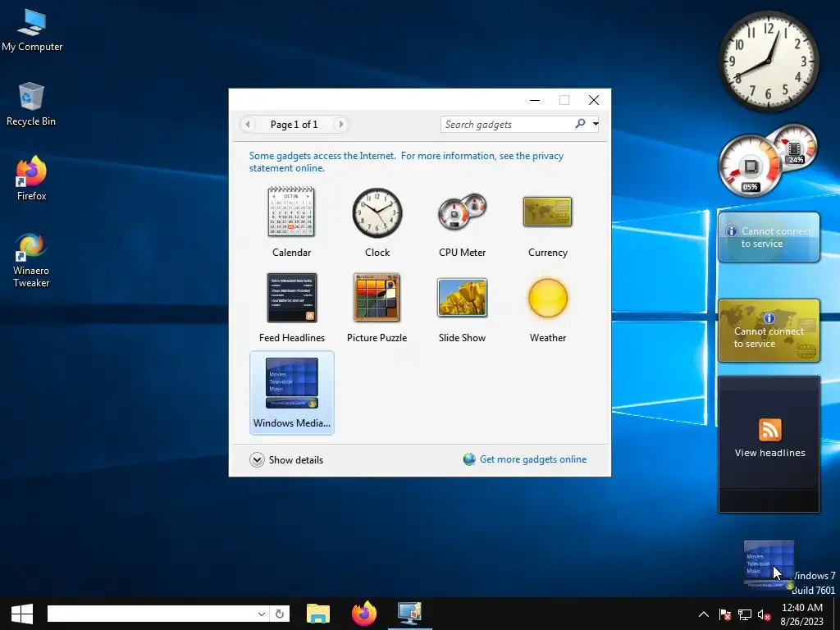The image size is (840, 630).
Task: Select the Currency gadget icon
Action: [547, 212]
